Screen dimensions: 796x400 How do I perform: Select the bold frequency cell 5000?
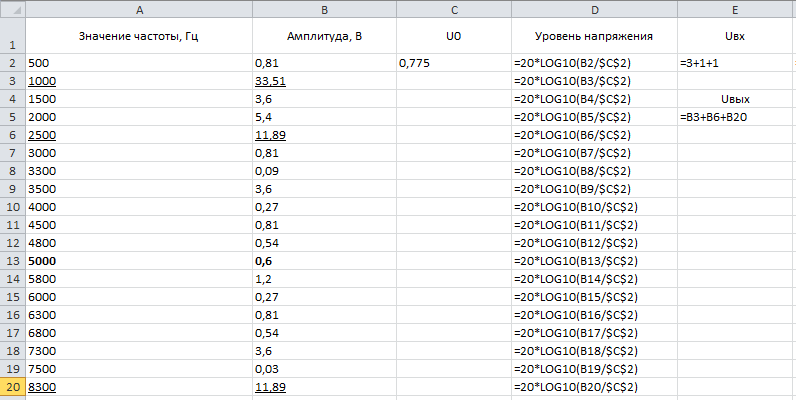click(139, 261)
